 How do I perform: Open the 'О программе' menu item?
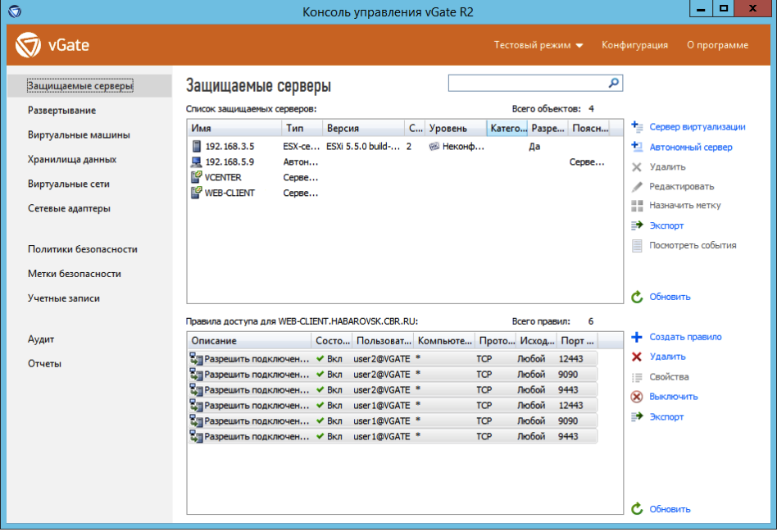tap(717, 45)
